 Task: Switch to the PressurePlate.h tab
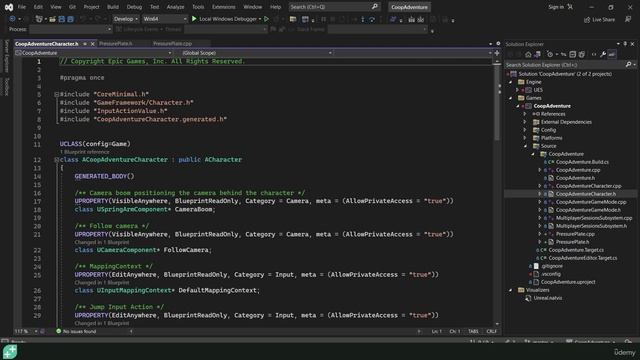tap(116, 44)
